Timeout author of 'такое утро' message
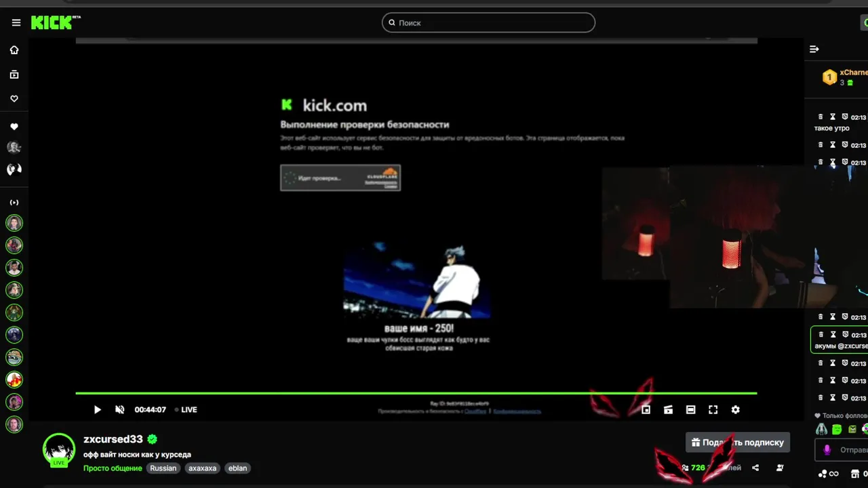The width and height of the screenshot is (868, 488). point(833,117)
